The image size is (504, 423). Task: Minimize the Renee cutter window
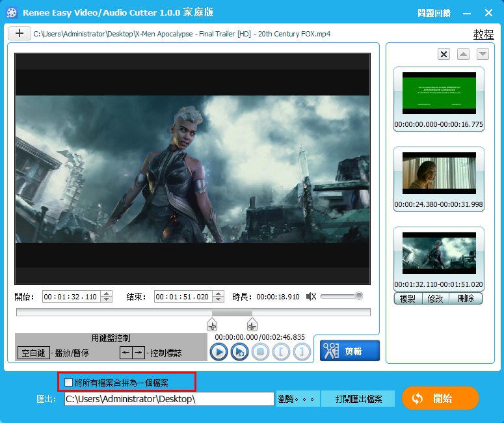tap(467, 13)
